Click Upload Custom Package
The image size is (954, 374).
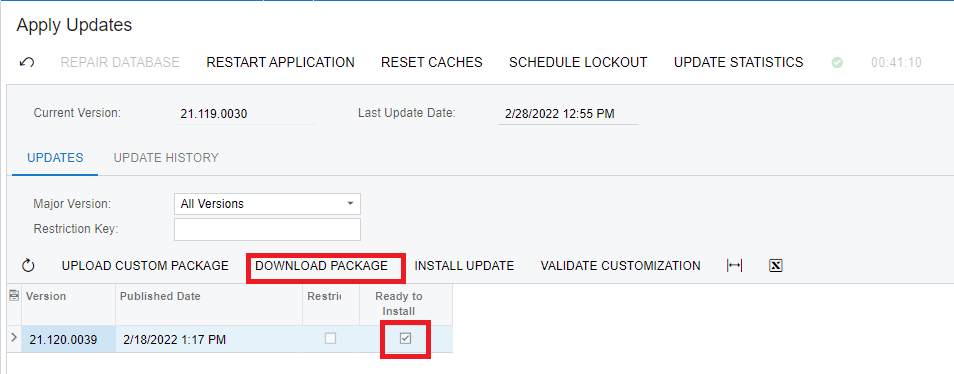pos(145,266)
